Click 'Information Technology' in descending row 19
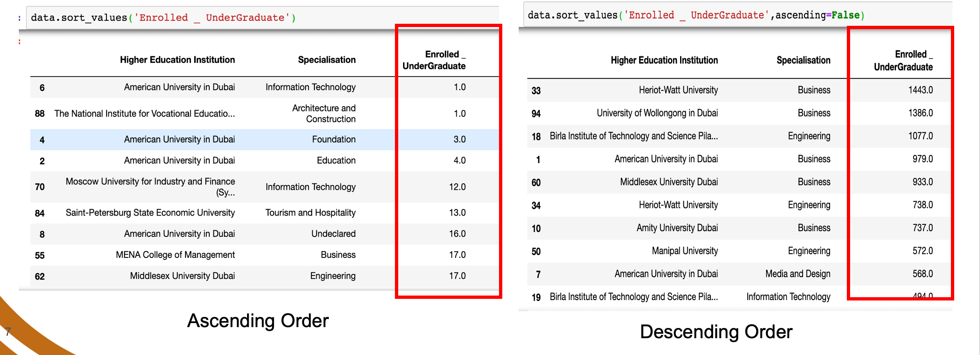Screen dimensions: 980x355 tap(788, 297)
